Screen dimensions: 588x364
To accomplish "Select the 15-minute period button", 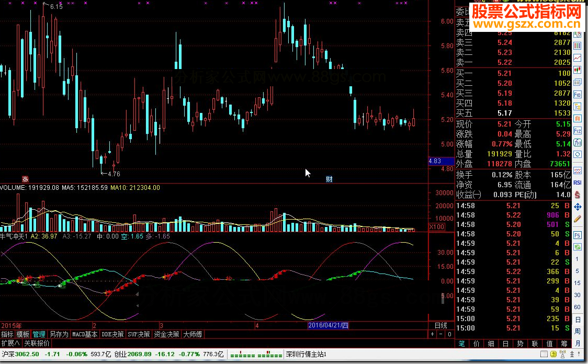I will [577, 283].
